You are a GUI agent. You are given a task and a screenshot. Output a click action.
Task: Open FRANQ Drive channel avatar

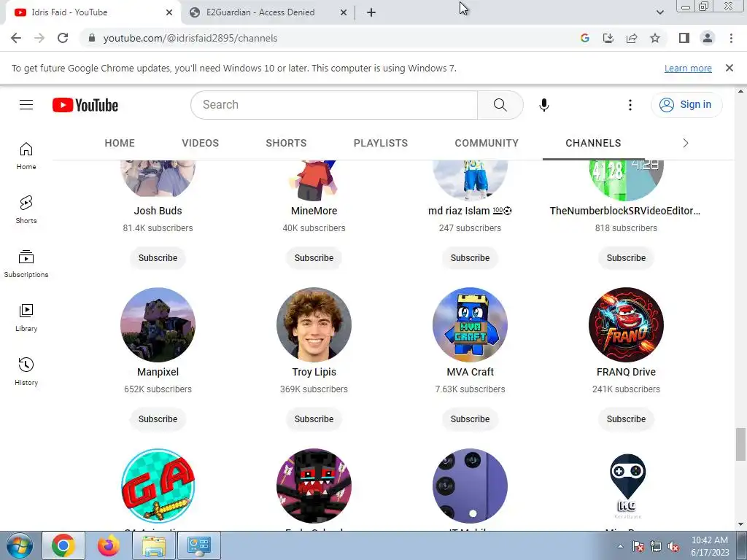click(626, 324)
